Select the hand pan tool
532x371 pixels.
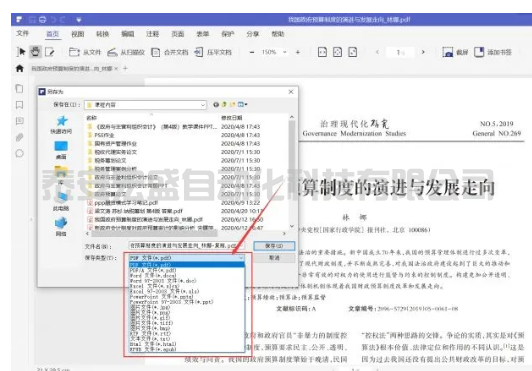tap(35, 52)
